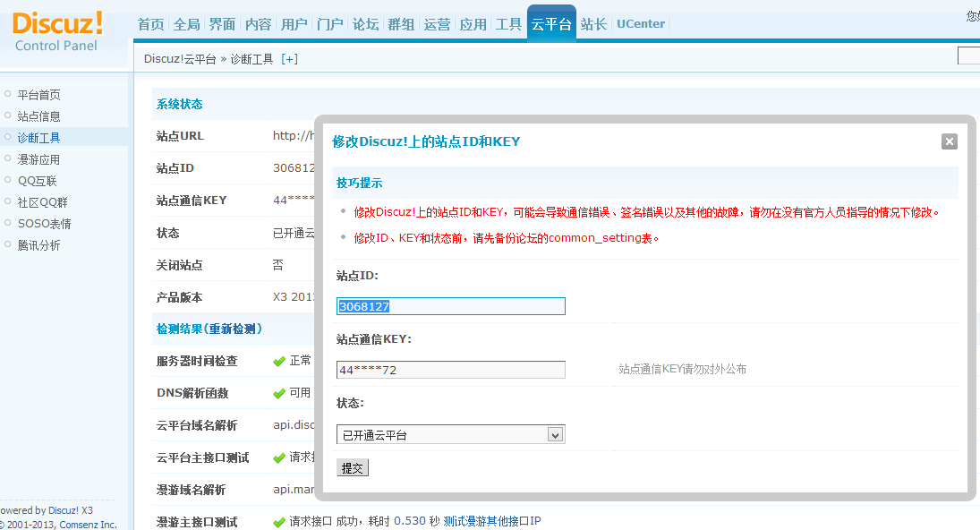Focus the 站点ID input field
The height and width of the screenshot is (530, 980).
click(451, 306)
